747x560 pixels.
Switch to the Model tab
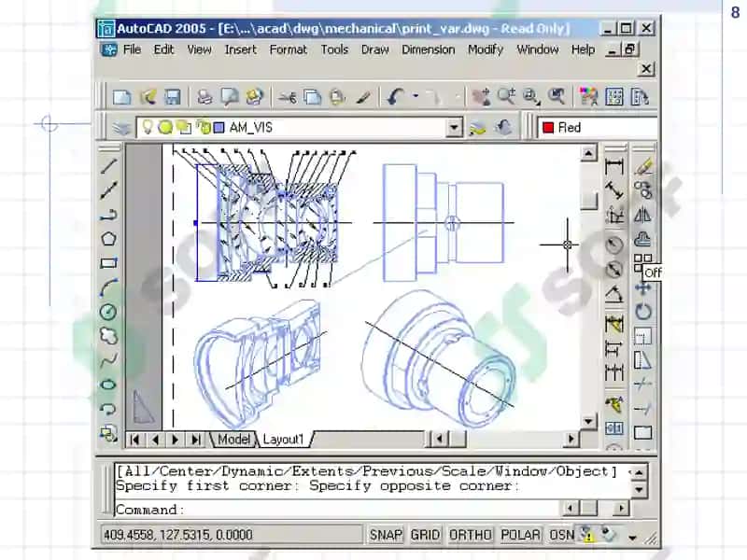point(233,439)
